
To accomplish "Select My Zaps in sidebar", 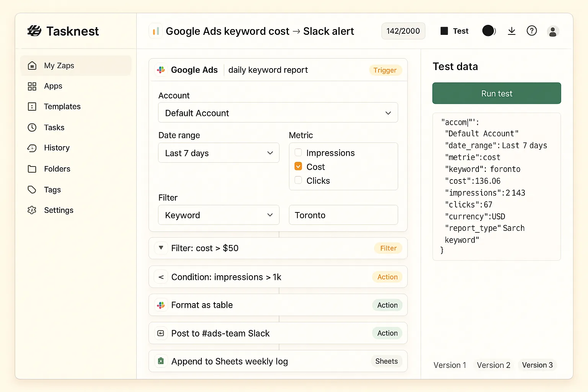I will click(76, 65).
